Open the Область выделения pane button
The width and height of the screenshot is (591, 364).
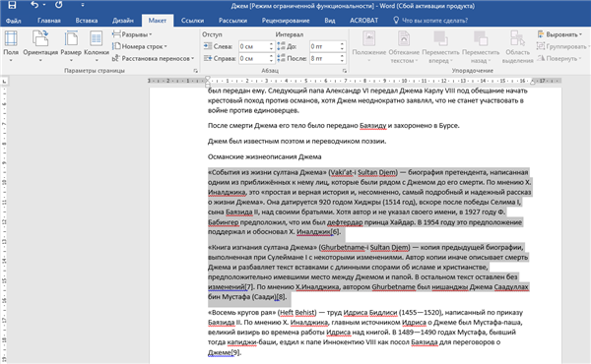click(517, 46)
